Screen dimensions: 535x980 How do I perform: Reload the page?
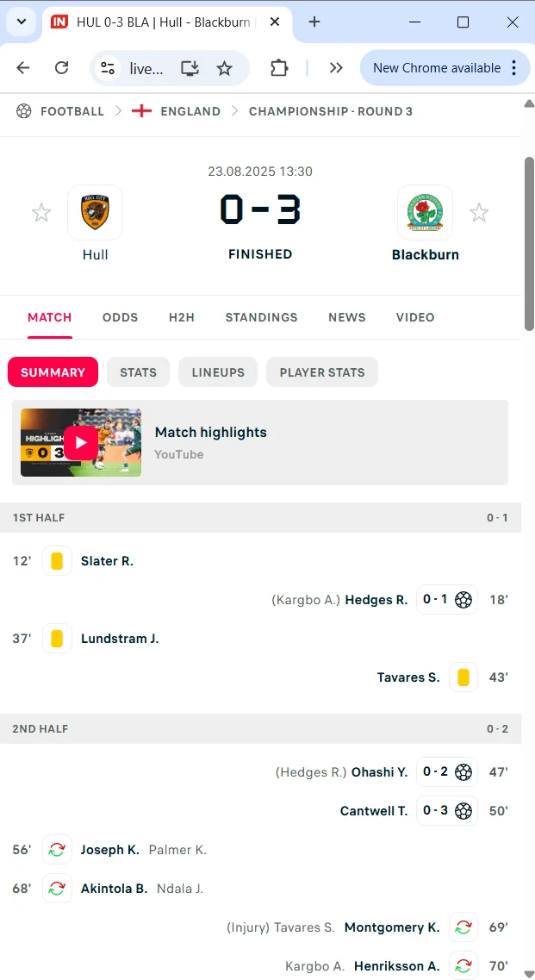tap(62, 68)
